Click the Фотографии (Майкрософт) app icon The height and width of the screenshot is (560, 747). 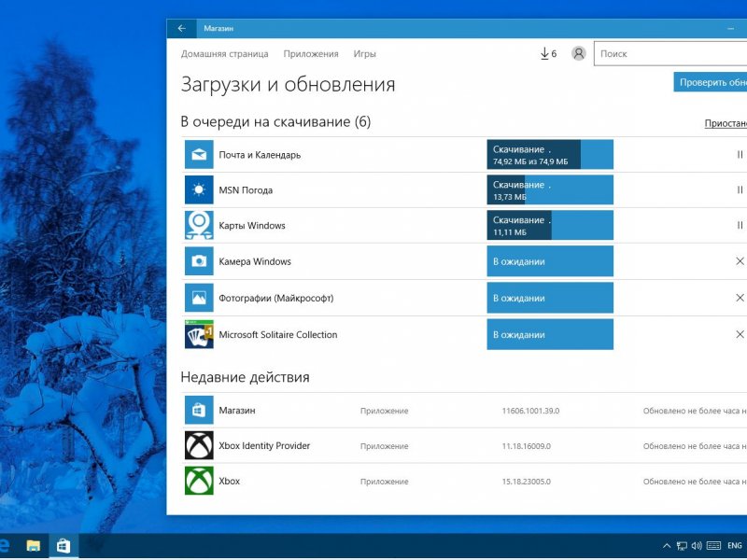click(x=199, y=298)
